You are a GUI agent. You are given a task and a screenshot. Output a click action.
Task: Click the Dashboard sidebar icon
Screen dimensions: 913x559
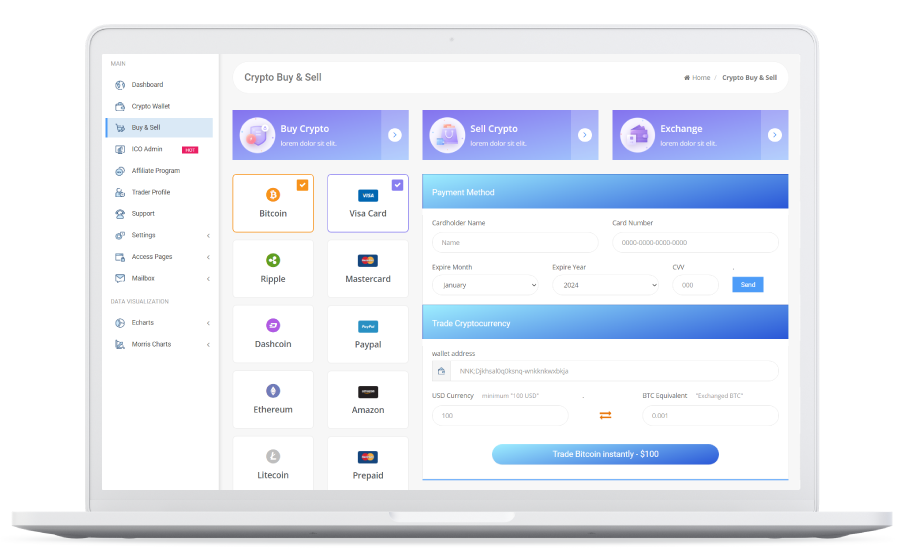pos(120,85)
